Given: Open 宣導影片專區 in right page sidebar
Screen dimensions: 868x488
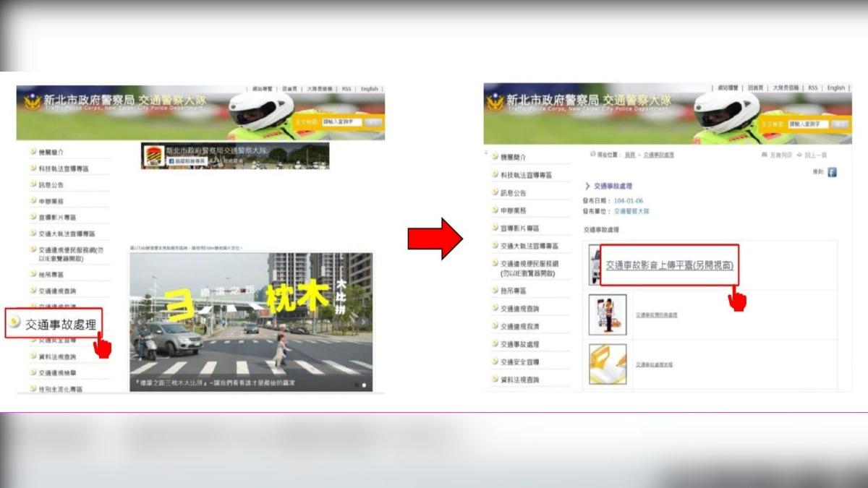Looking at the screenshot, I should click(519, 228).
